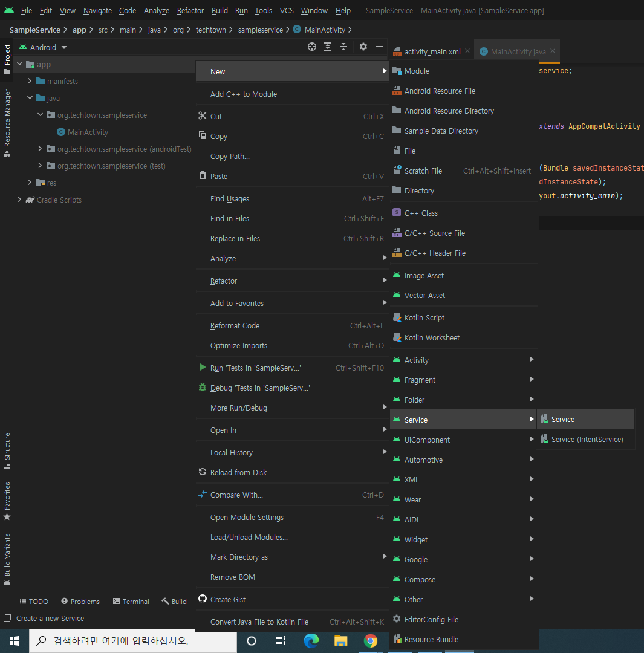This screenshot has height=653, width=644.
Task: Open Google Chrome from taskbar
Action: click(370, 641)
